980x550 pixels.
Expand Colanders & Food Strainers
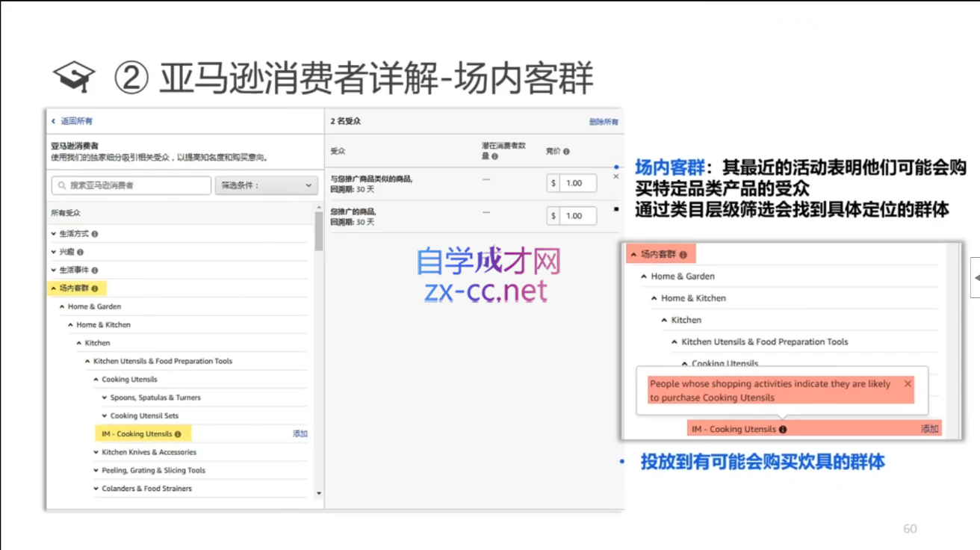coord(96,489)
